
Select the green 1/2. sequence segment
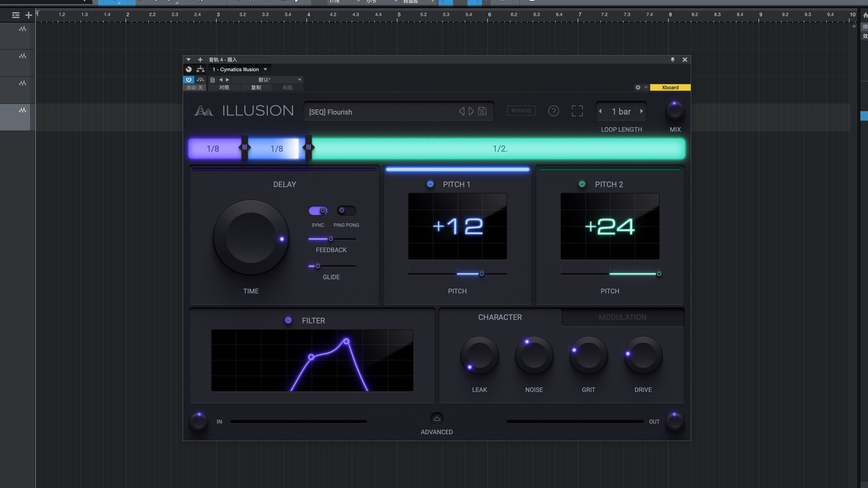click(499, 149)
